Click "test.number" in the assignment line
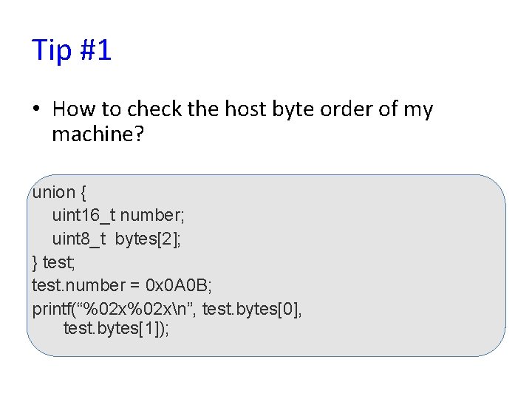Screen dimensions: 532x399 [74, 284]
